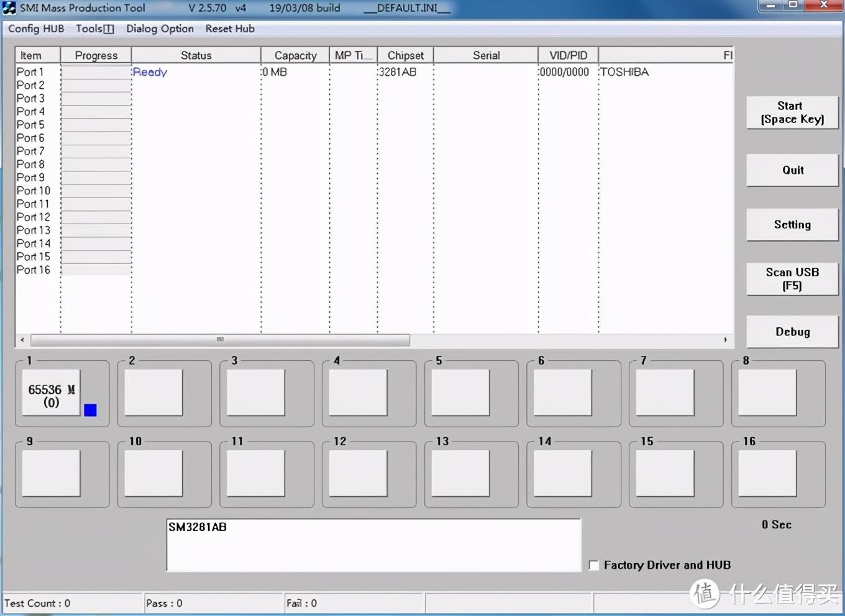Click the empty slot button numbered 15
Viewport: 845px width, 616px height.
coord(665,473)
